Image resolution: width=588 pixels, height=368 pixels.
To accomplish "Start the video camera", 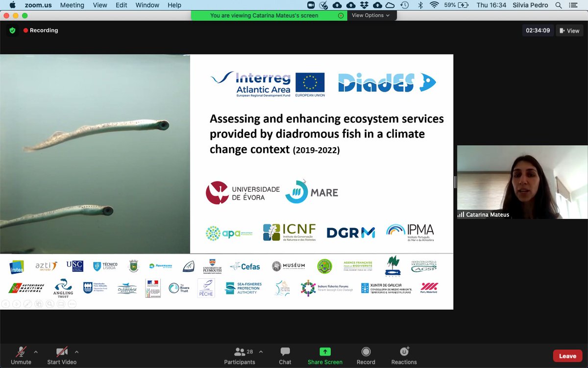I will pyautogui.click(x=62, y=355).
